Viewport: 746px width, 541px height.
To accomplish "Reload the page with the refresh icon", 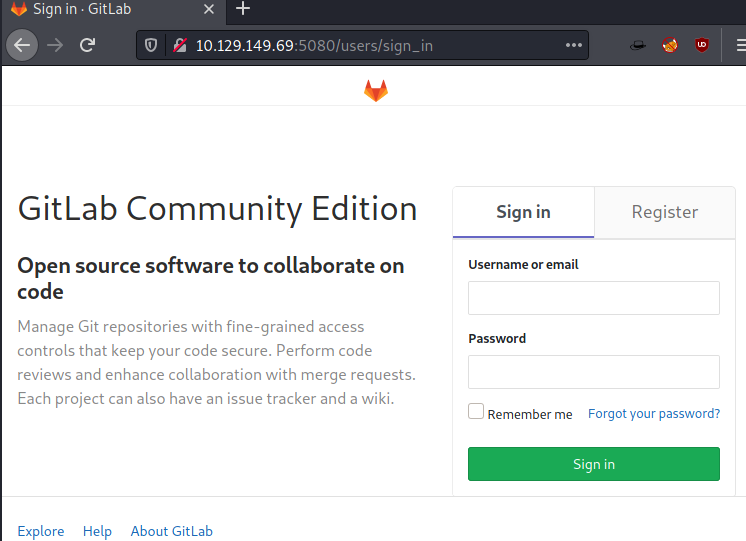I will [x=88, y=45].
